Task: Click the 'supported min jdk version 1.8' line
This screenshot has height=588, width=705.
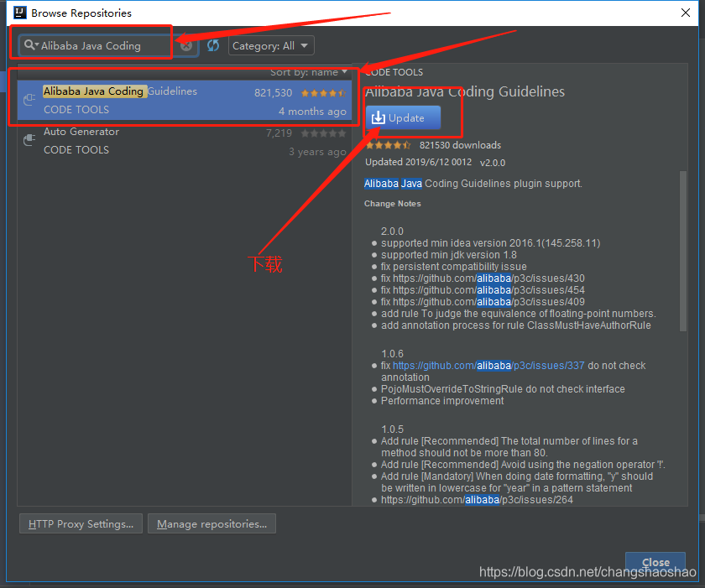Action: [x=449, y=255]
